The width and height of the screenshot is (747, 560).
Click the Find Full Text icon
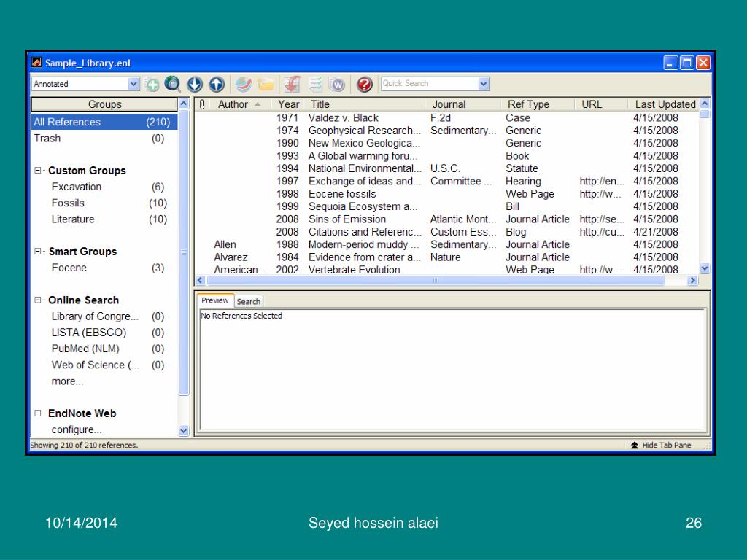[244, 85]
